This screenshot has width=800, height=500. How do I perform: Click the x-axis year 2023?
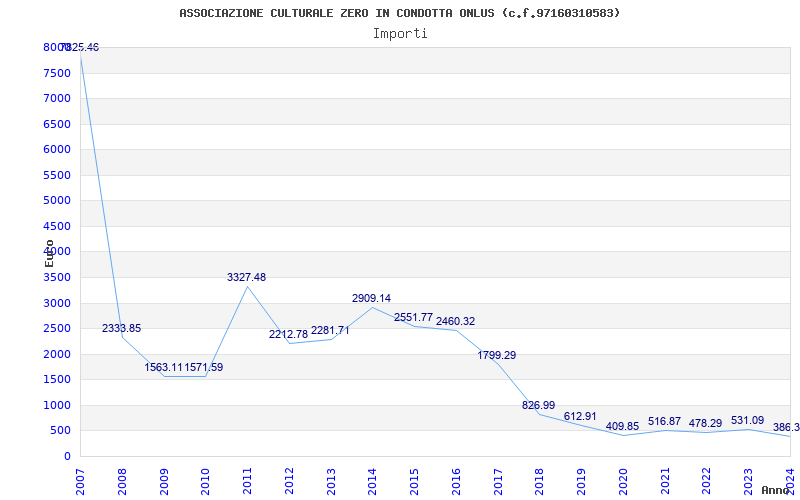(748, 482)
